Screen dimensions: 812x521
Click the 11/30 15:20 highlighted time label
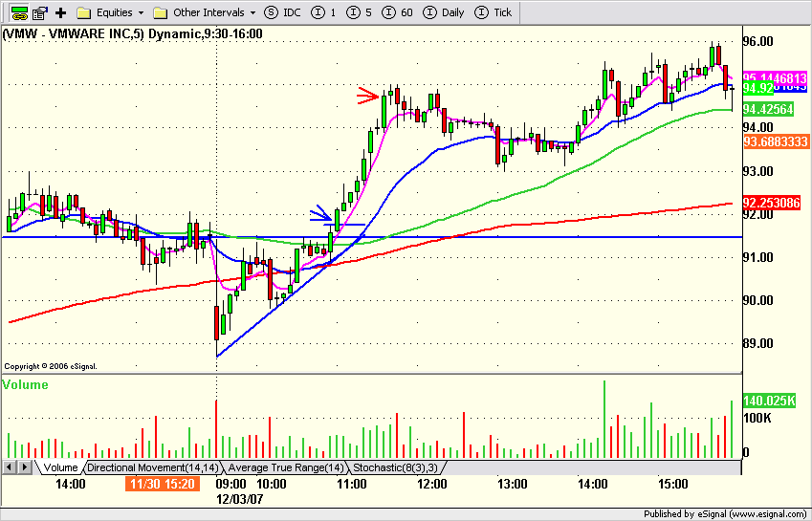point(163,485)
